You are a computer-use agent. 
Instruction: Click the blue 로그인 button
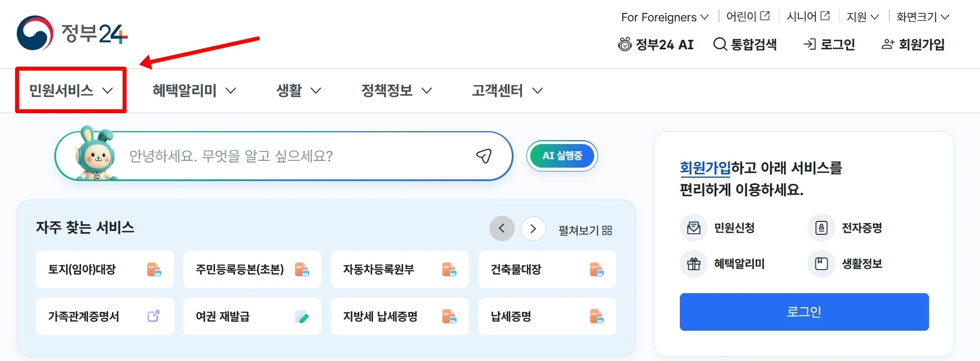click(x=804, y=312)
